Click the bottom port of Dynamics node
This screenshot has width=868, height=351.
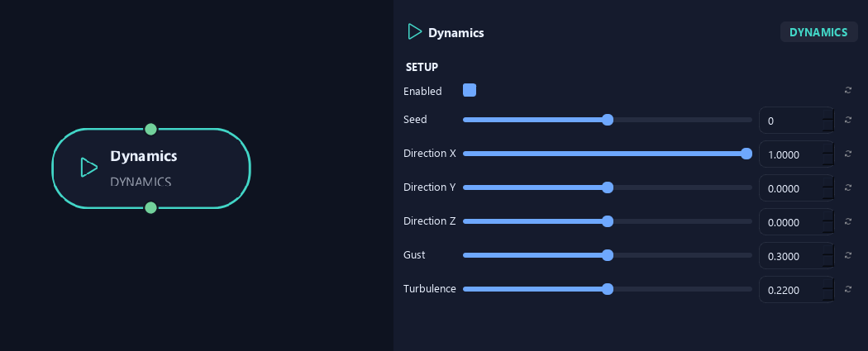tap(150, 208)
